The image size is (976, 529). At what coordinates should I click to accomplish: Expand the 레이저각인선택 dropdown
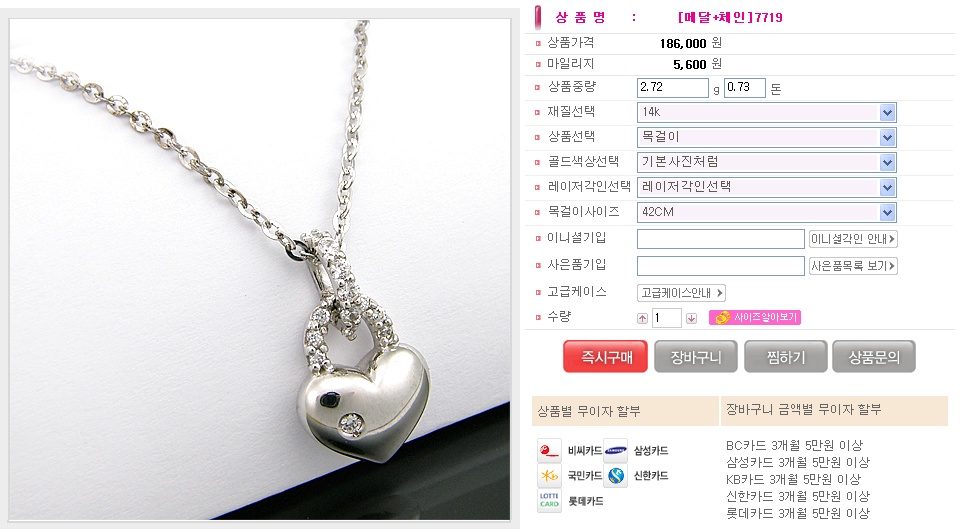tap(766, 187)
